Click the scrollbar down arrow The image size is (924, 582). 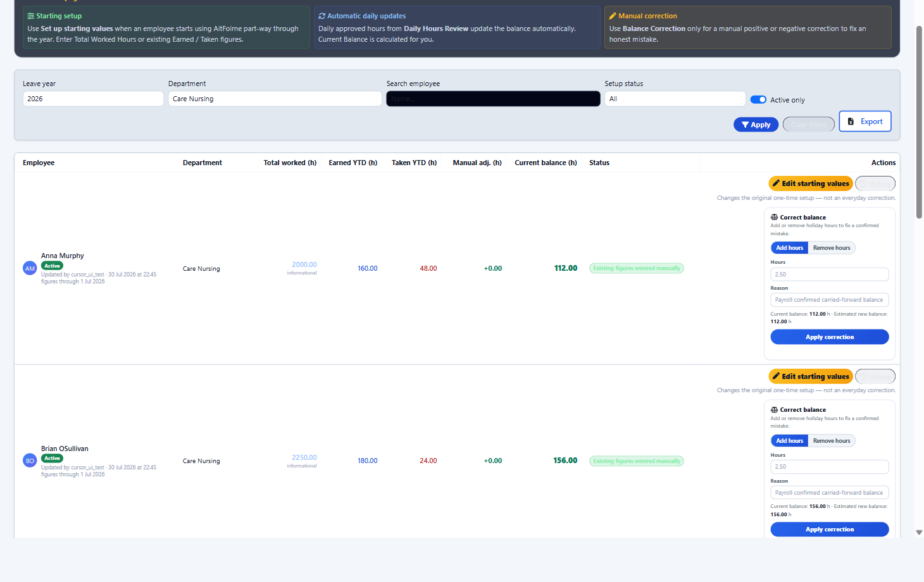point(919,533)
